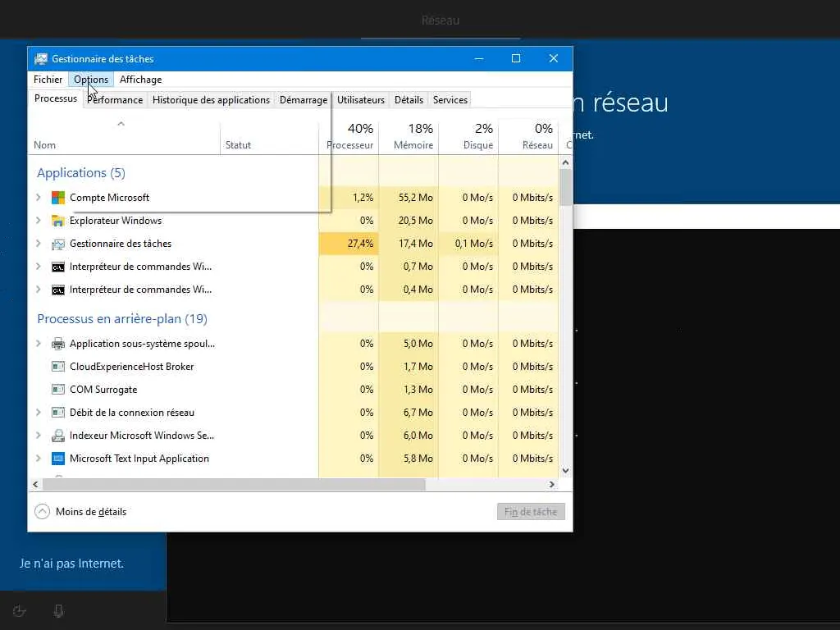Expand the Gestionnaire des tâches process row
This screenshot has height=630, width=840.
tap(39, 244)
